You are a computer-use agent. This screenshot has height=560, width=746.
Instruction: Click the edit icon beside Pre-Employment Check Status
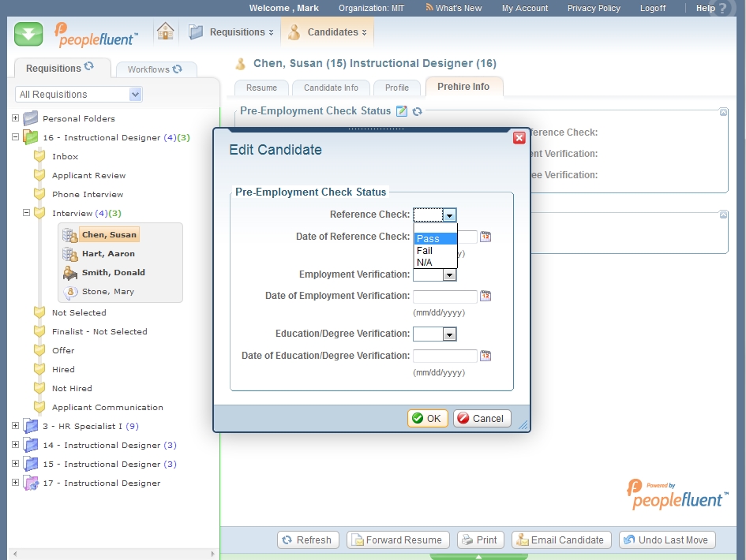click(402, 111)
